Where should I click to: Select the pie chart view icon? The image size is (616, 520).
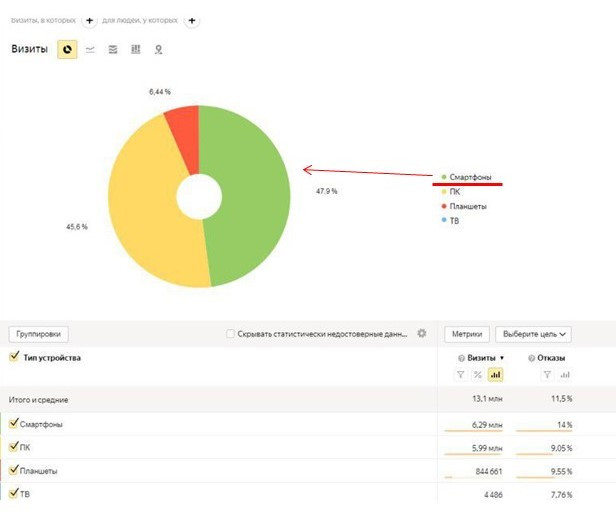pos(67,49)
